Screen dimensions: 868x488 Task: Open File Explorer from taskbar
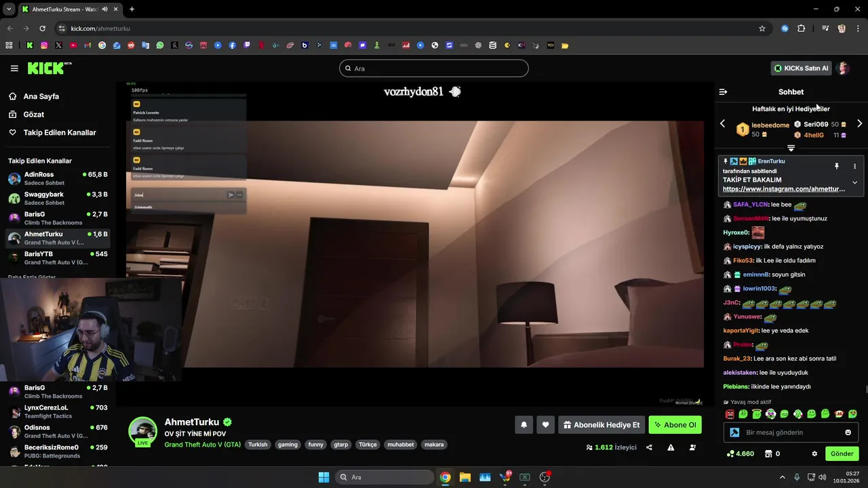click(465, 477)
